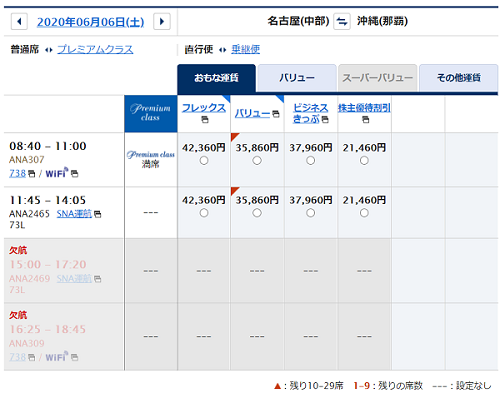Open the バリュー column fare link

253,114
